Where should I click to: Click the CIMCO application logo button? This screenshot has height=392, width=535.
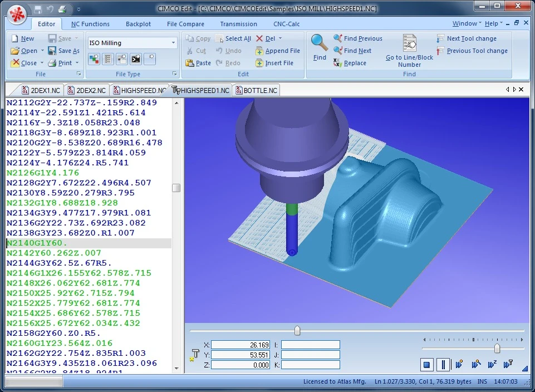pyautogui.click(x=17, y=13)
